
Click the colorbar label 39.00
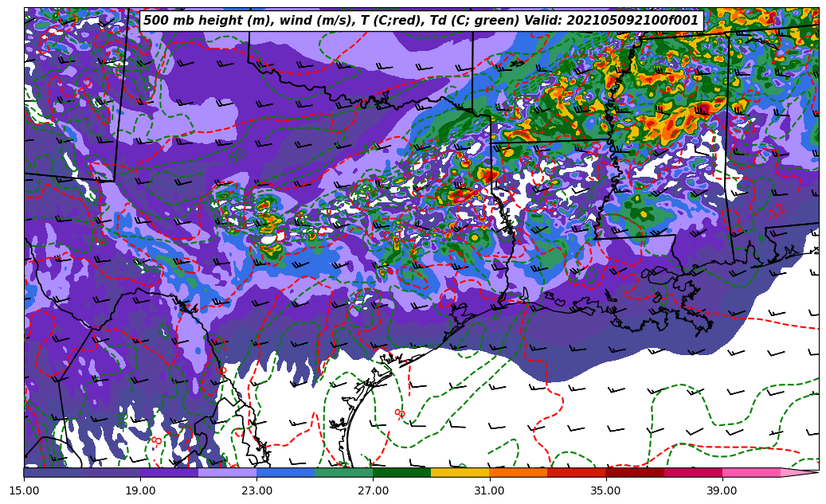pos(722,490)
